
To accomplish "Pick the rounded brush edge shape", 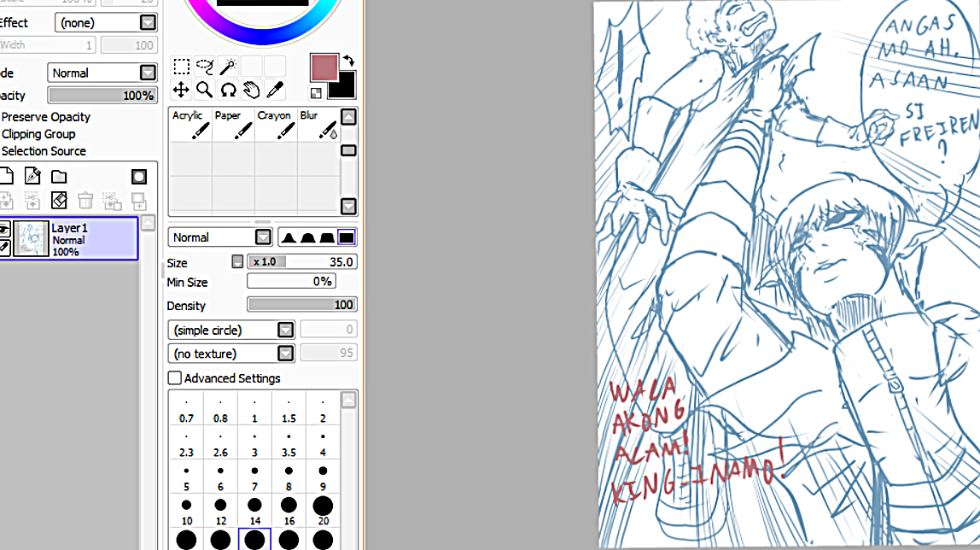I will point(307,237).
